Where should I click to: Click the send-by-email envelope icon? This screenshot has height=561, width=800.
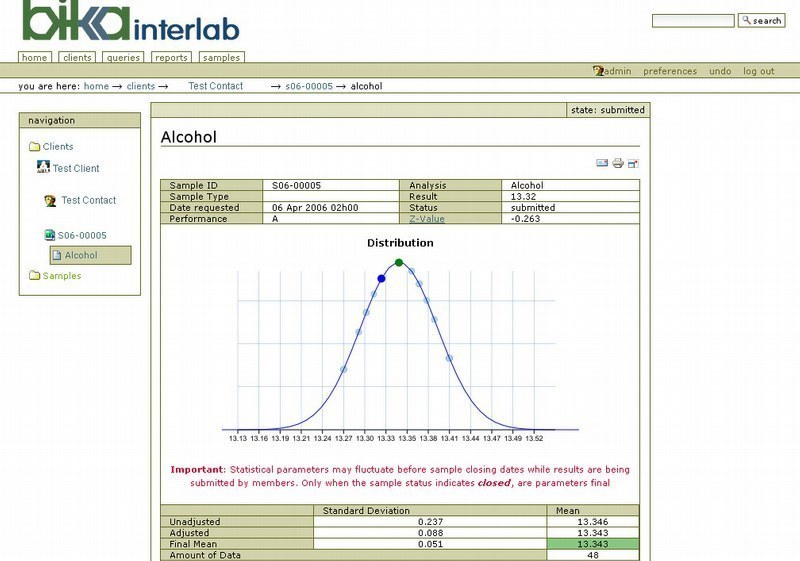click(602, 163)
